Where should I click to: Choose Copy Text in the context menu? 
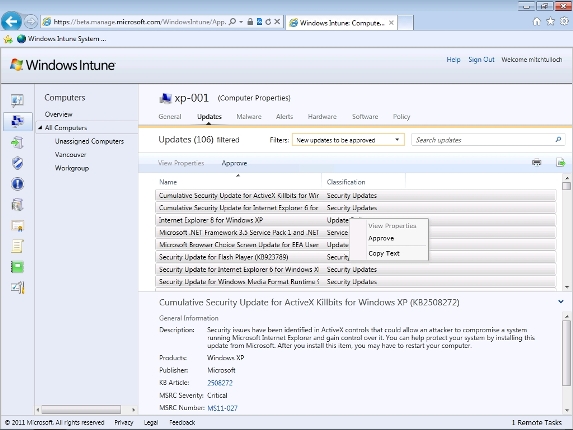[x=384, y=253]
